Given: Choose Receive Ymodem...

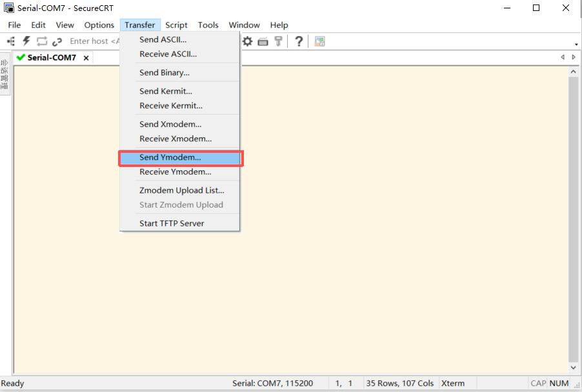Looking at the screenshot, I should tap(180, 172).
